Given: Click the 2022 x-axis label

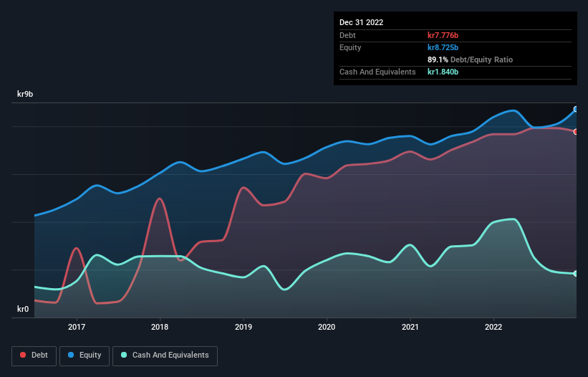Looking at the screenshot, I should pyautogui.click(x=493, y=327).
